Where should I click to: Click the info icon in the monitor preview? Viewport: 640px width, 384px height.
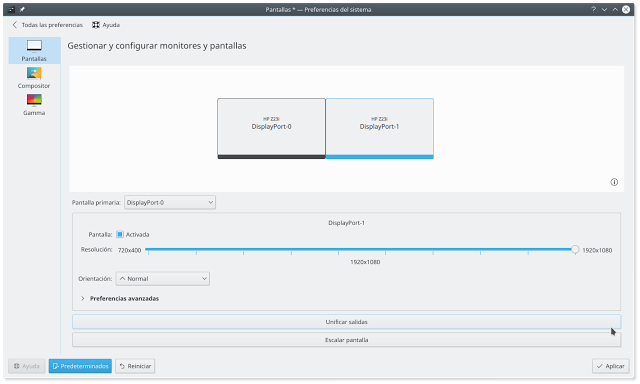coord(614,182)
